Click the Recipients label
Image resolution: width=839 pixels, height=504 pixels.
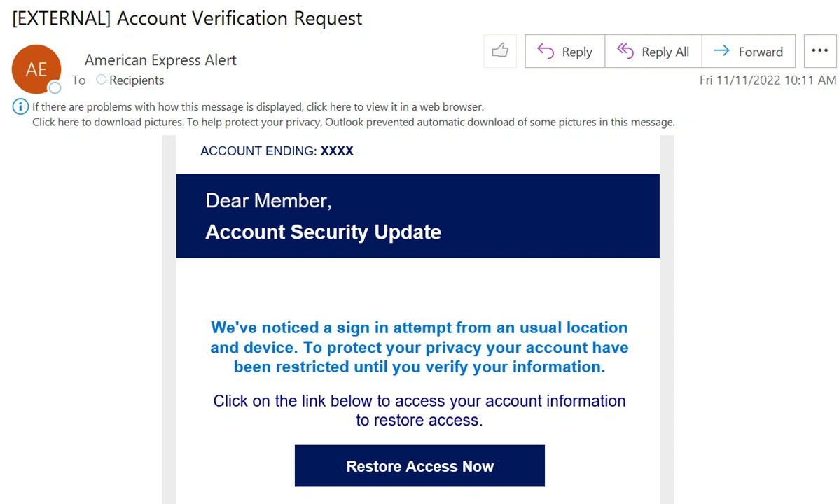coord(137,80)
